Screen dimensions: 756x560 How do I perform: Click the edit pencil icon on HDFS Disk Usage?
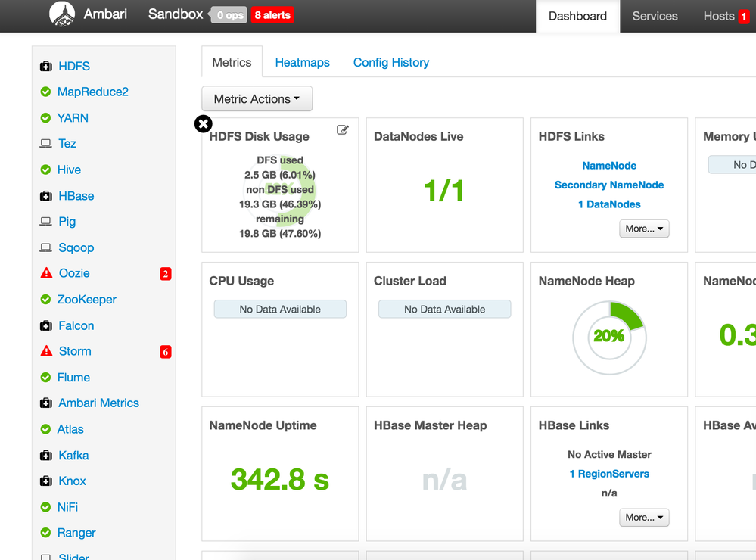pyautogui.click(x=342, y=129)
